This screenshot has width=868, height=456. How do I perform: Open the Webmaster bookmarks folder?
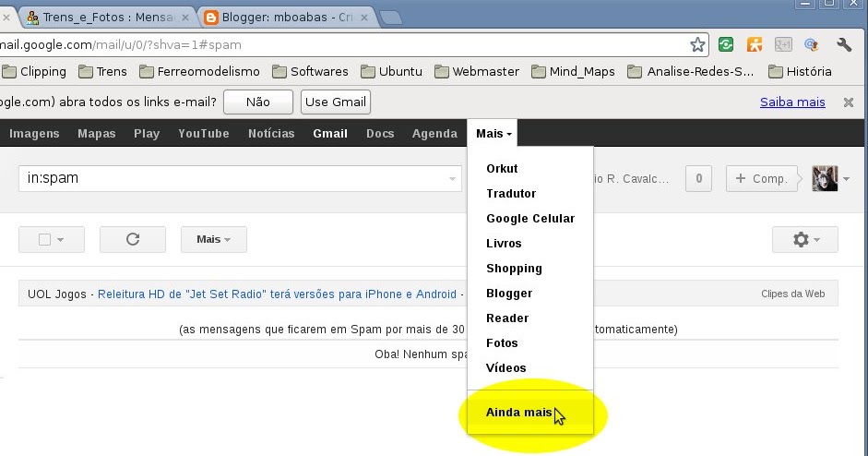[477, 71]
